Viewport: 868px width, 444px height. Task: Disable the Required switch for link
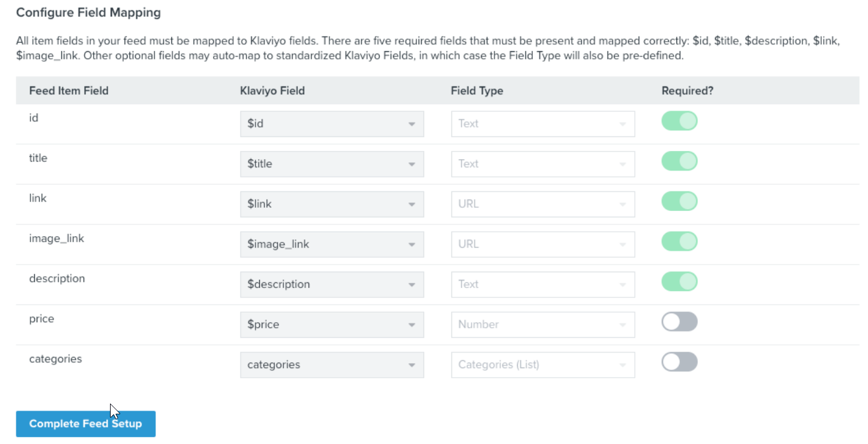[x=679, y=201]
